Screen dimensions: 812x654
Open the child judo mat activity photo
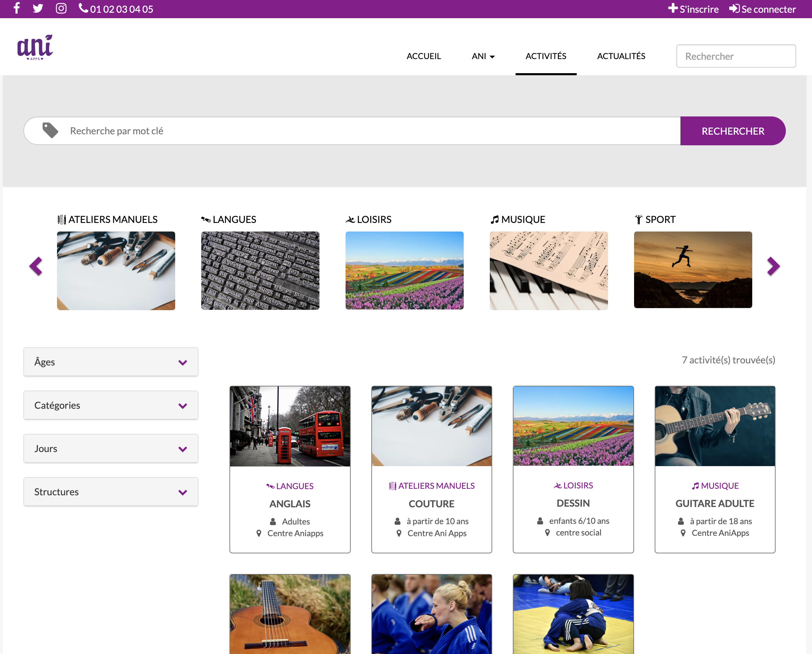point(573,614)
